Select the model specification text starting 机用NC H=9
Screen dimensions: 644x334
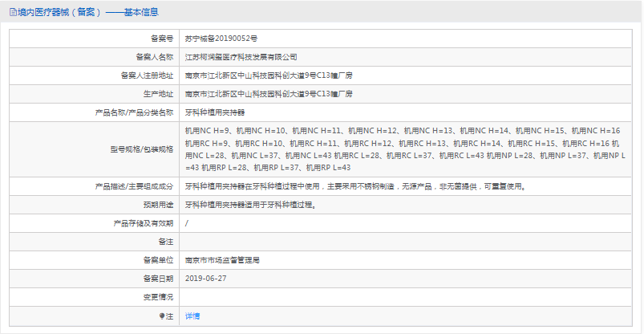[405, 149]
